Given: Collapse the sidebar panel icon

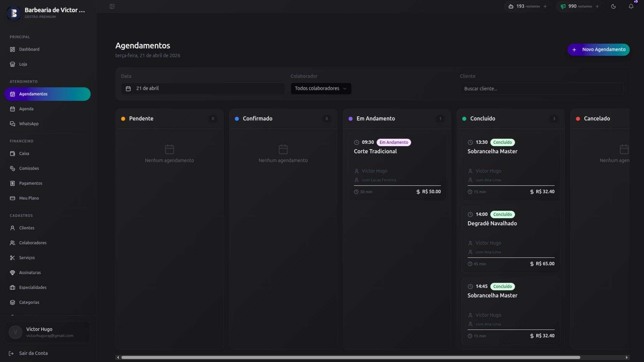Looking at the screenshot, I should click(112, 6).
